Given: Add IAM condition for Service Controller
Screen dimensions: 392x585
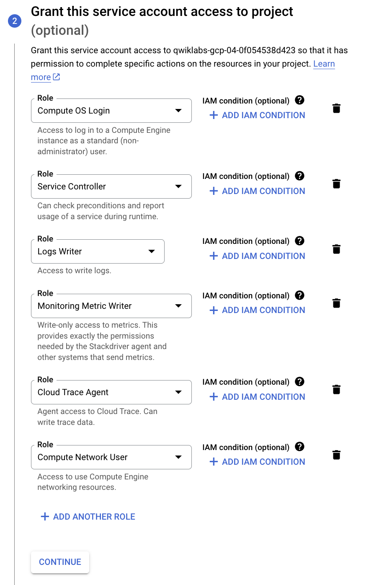Looking at the screenshot, I should pos(257,191).
